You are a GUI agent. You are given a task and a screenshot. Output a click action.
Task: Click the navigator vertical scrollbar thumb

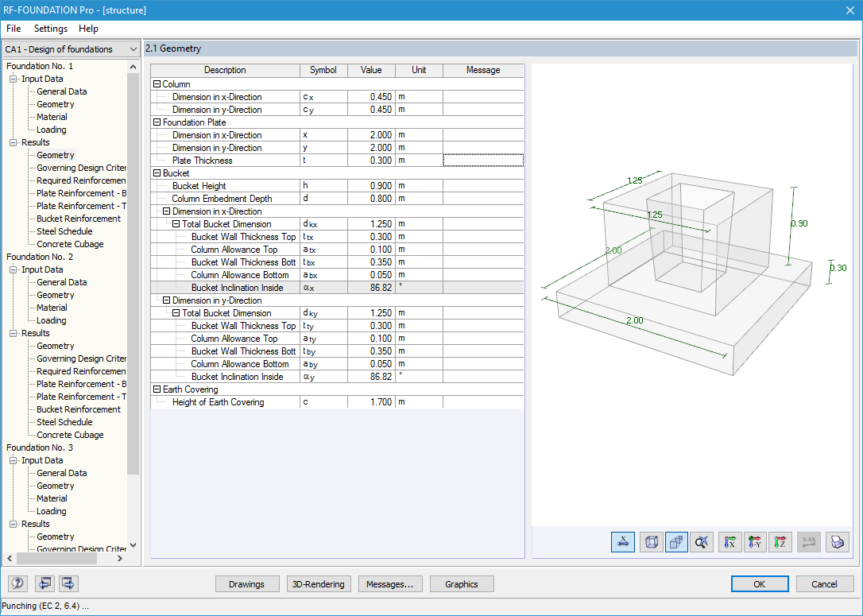click(x=133, y=273)
